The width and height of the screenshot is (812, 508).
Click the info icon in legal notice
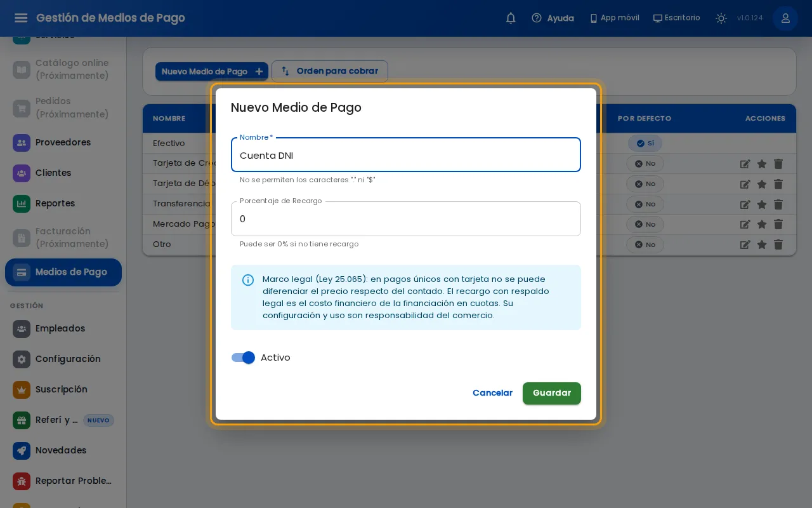coord(248,280)
